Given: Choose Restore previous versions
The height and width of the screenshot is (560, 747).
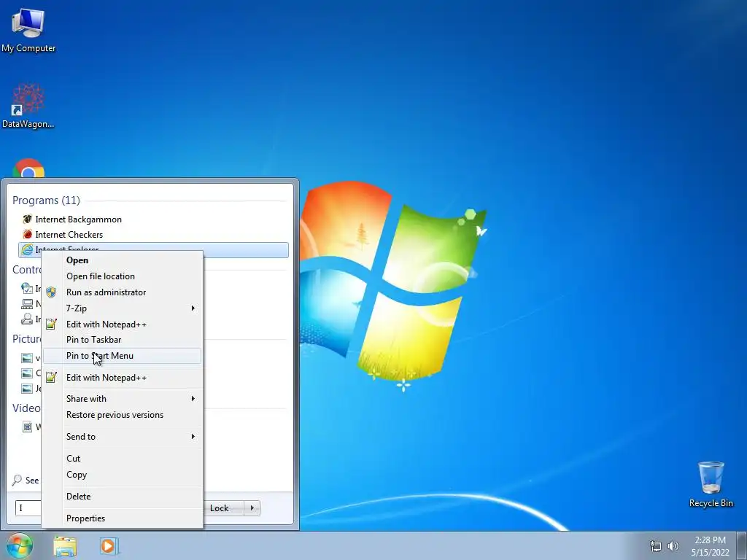Looking at the screenshot, I should (x=122, y=415).
